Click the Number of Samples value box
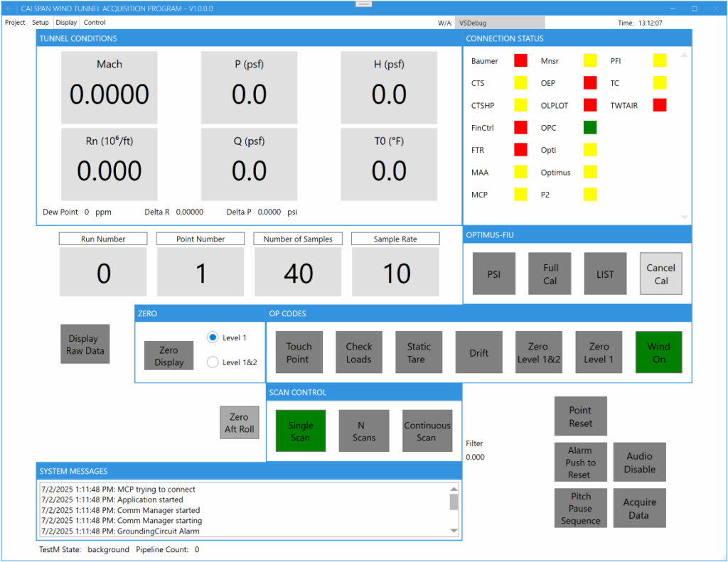Image resolution: width=728 pixels, height=562 pixels. point(298,273)
